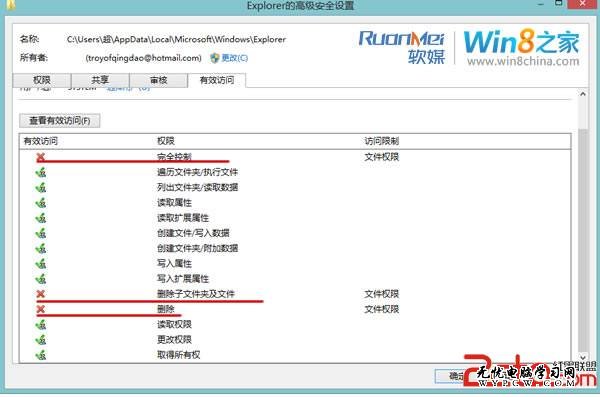Click the scrollbar up arrow
The image size is (600, 397).
[x=583, y=94]
